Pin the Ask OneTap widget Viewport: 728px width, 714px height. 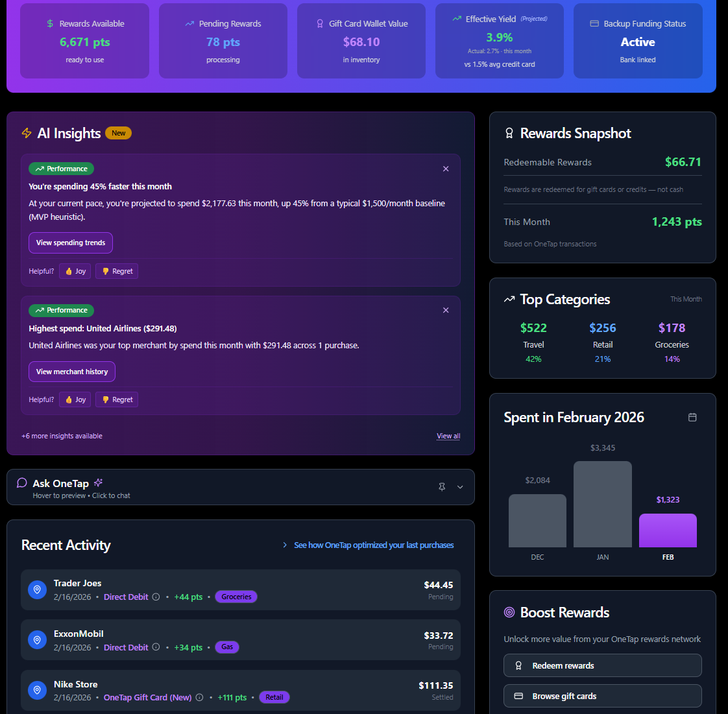coord(442,486)
